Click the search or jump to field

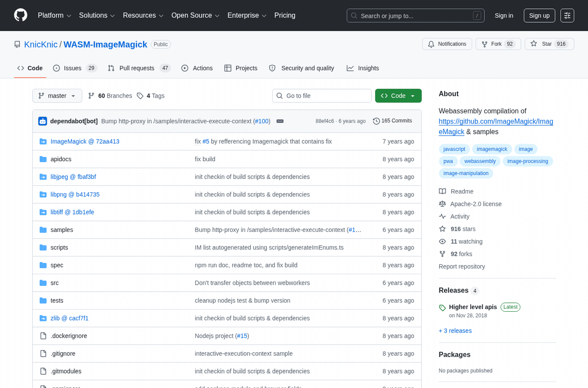pos(416,16)
